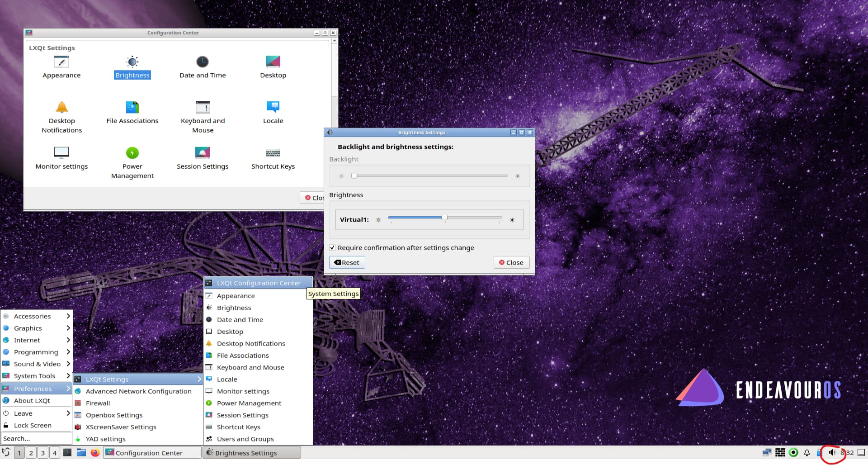The image size is (868, 465).
Task: Expand the Preferences submenu
Action: pyautogui.click(x=37, y=389)
